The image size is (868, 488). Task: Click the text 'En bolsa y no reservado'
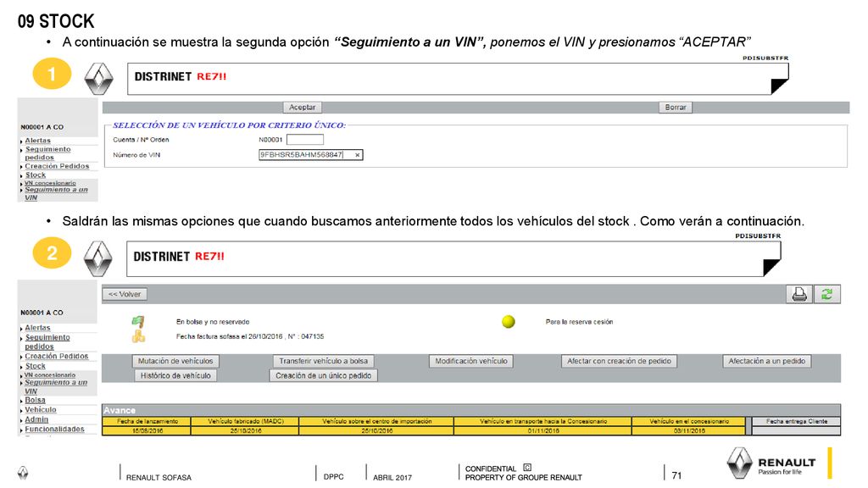[x=213, y=321]
